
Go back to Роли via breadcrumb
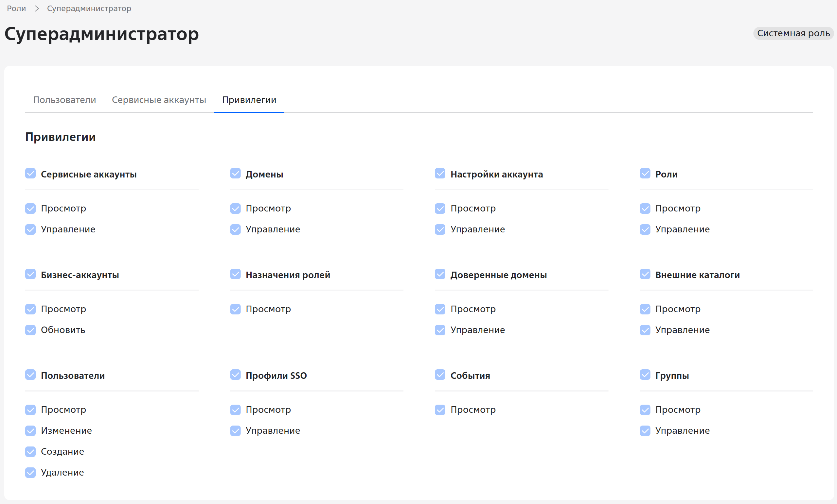pyautogui.click(x=16, y=8)
